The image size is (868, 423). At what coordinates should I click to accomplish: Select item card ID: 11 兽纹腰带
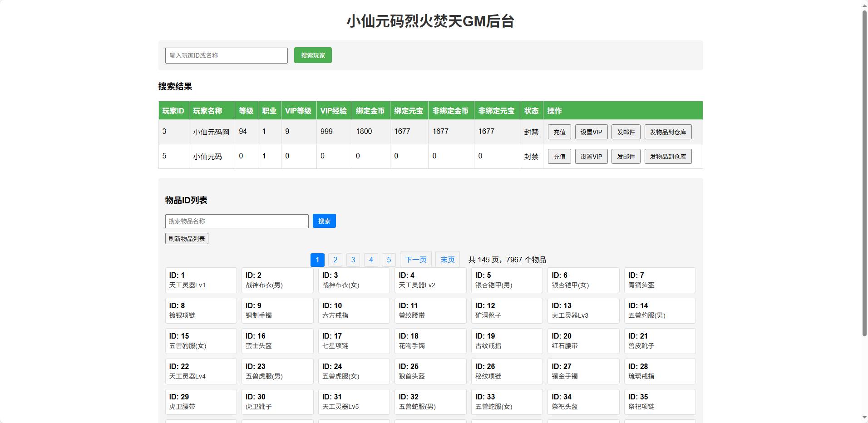pyautogui.click(x=430, y=310)
